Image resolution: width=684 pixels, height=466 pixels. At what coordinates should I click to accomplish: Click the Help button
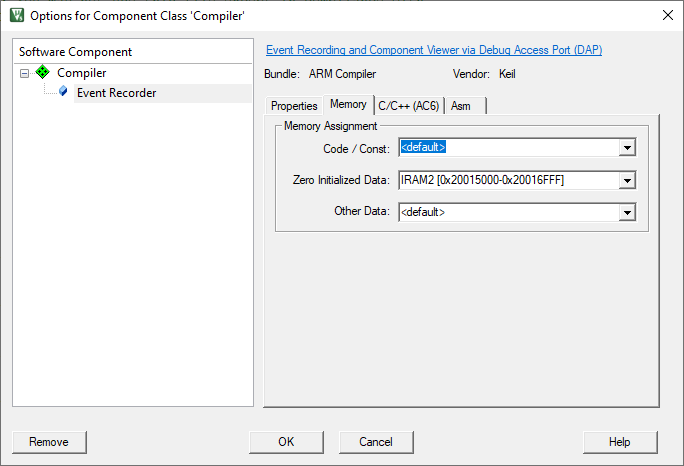tap(620, 442)
